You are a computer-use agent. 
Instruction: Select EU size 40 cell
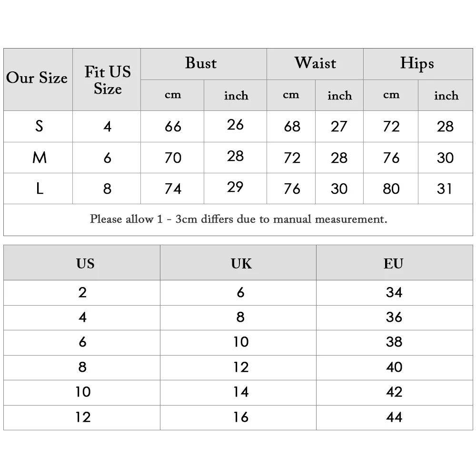[x=395, y=367]
